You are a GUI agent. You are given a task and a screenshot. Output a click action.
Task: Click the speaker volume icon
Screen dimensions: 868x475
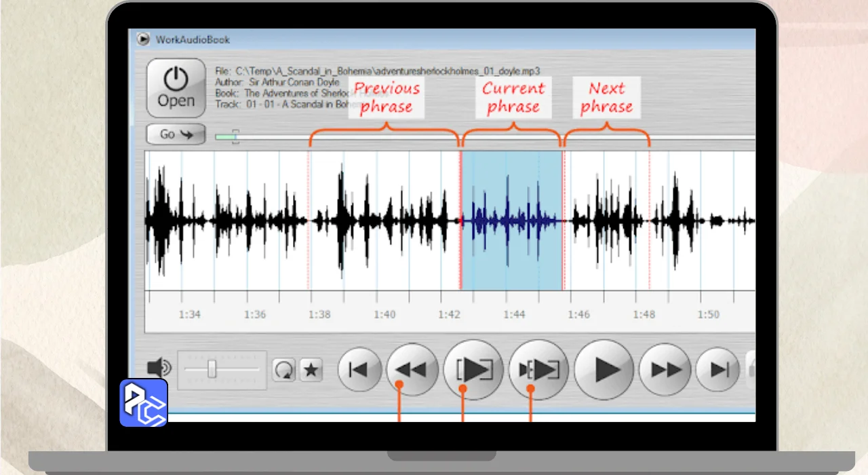click(159, 368)
